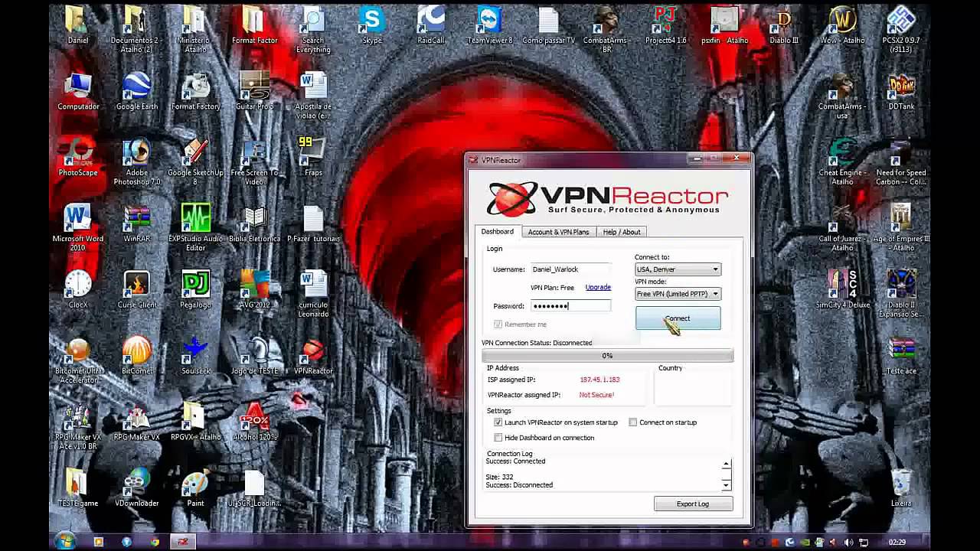Select the PhotoScape desktop icon
Viewport: 980px width, 551px height.
(x=78, y=158)
